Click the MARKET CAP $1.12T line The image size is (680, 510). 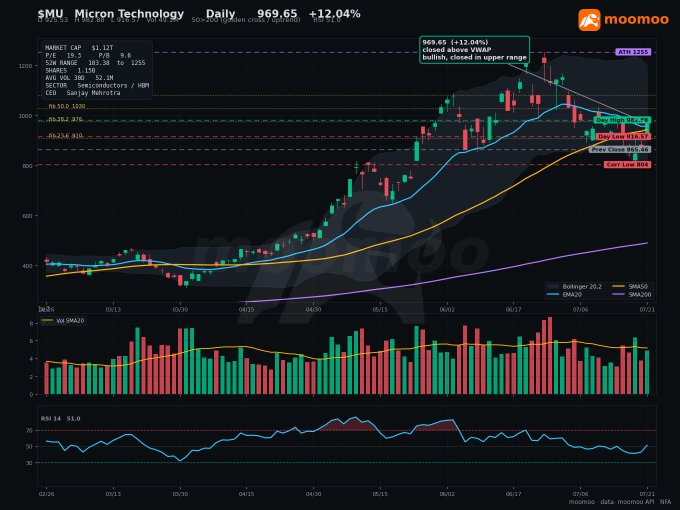pyautogui.click(x=79, y=48)
